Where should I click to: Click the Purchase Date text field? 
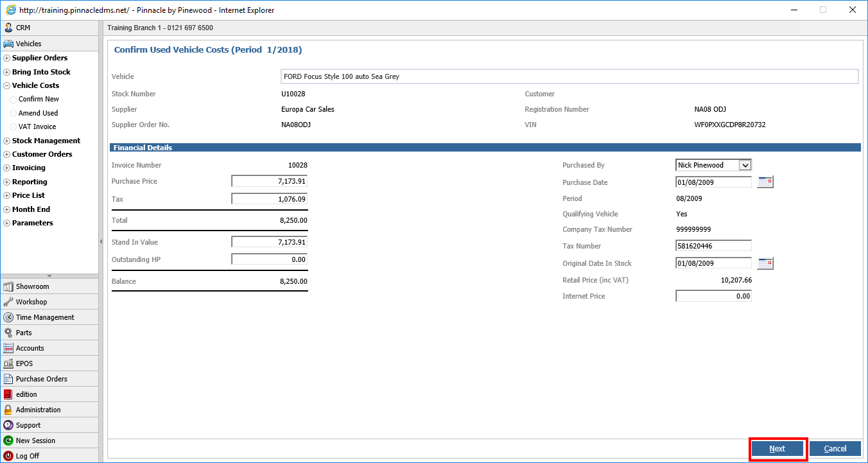click(x=714, y=182)
